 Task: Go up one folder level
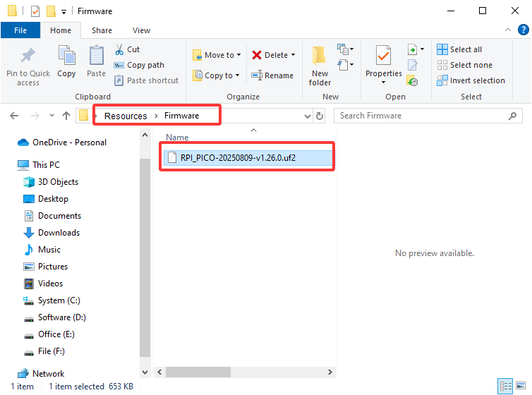point(66,116)
